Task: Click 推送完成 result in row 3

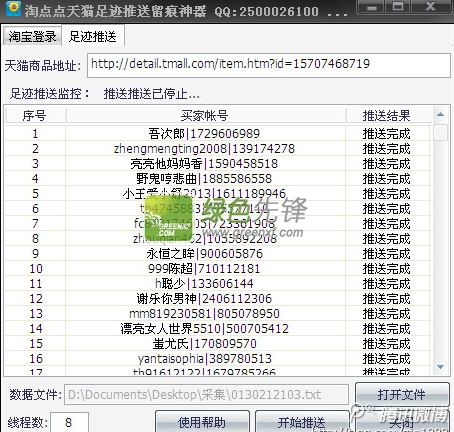Action: (x=387, y=164)
